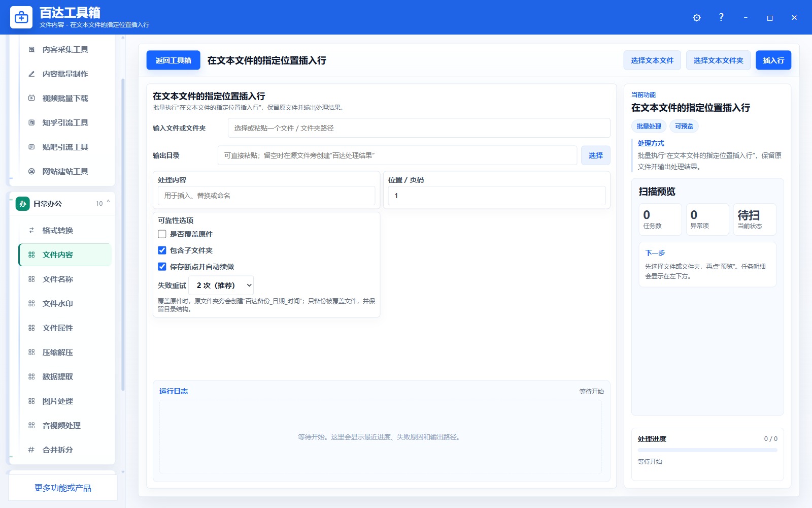Screen dimensions: 812x508
Task: Click the 可预览 tag
Action: click(684, 126)
